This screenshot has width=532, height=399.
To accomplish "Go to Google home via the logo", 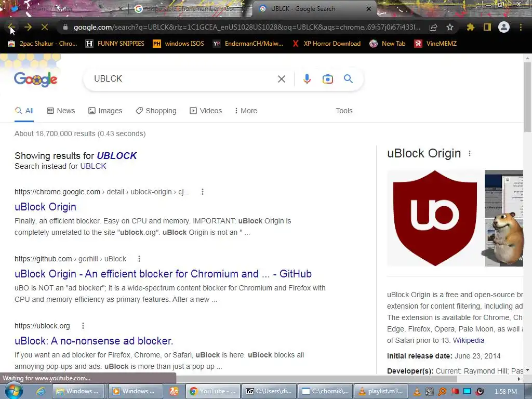I will (x=36, y=79).
